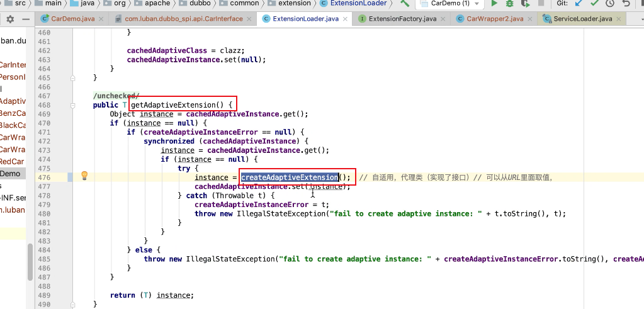Select RedCar in the project tree
This screenshot has height=309, width=644.
pyautogui.click(x=12, y=161)
